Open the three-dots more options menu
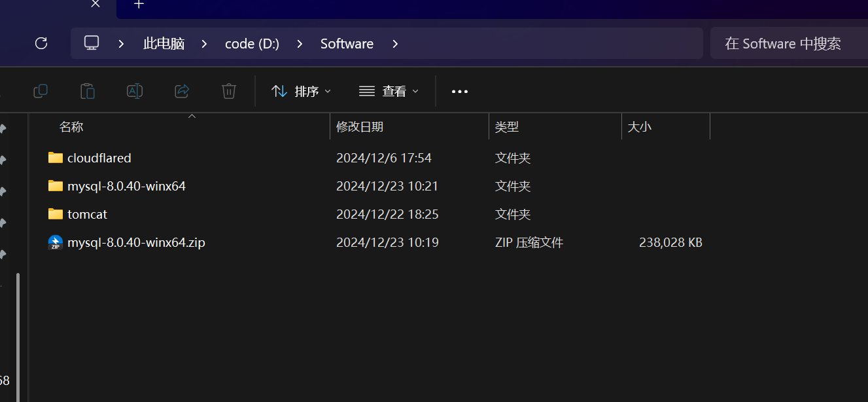 (460, 92)
